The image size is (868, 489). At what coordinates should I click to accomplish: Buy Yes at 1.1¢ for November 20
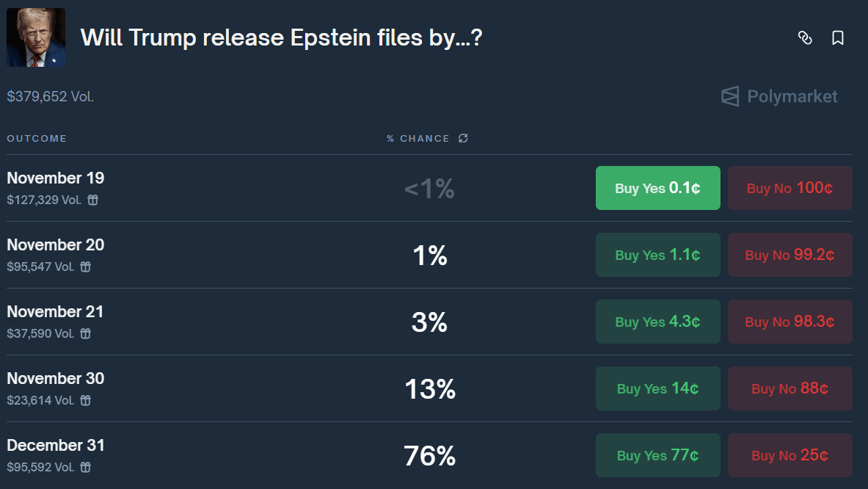coord(657,255)
